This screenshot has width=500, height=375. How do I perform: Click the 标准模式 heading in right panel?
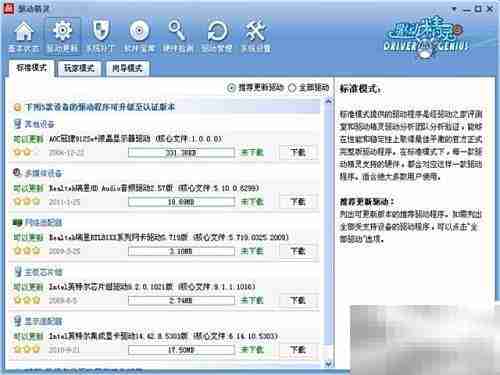[x=360, y=89]
